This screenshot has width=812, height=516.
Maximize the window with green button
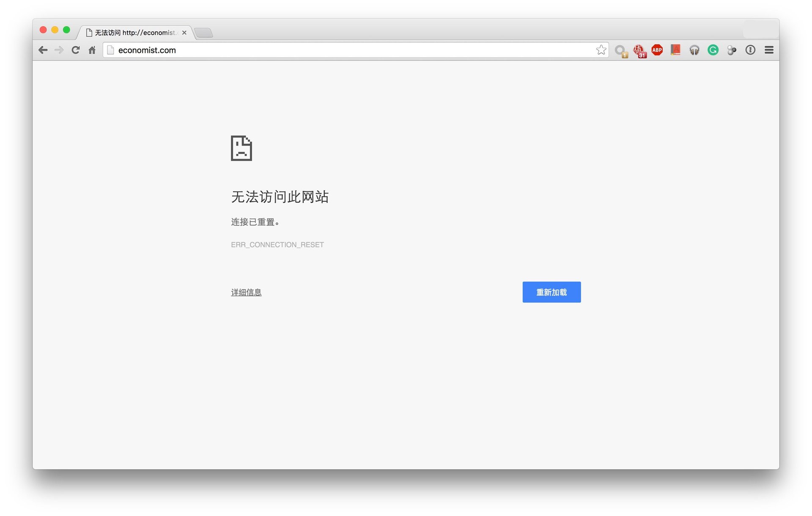[66, 30]
